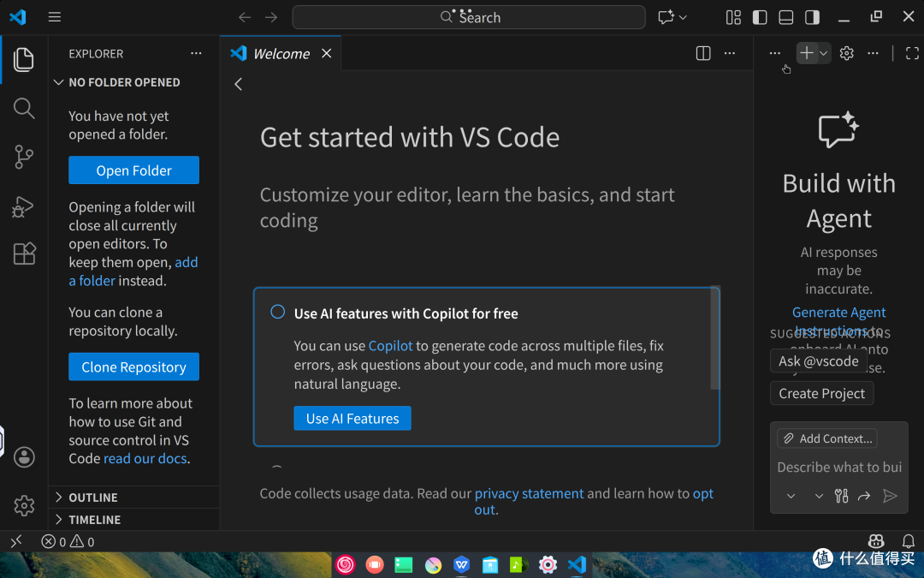Click the chat curved arrow icon

[x=864, y=496]
